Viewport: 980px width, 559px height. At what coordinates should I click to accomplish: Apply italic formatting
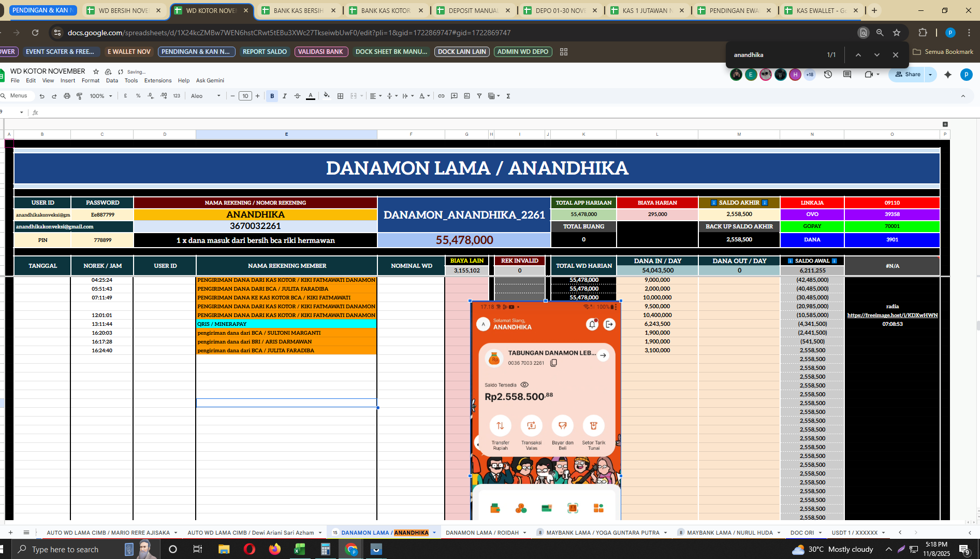(285, 96)
